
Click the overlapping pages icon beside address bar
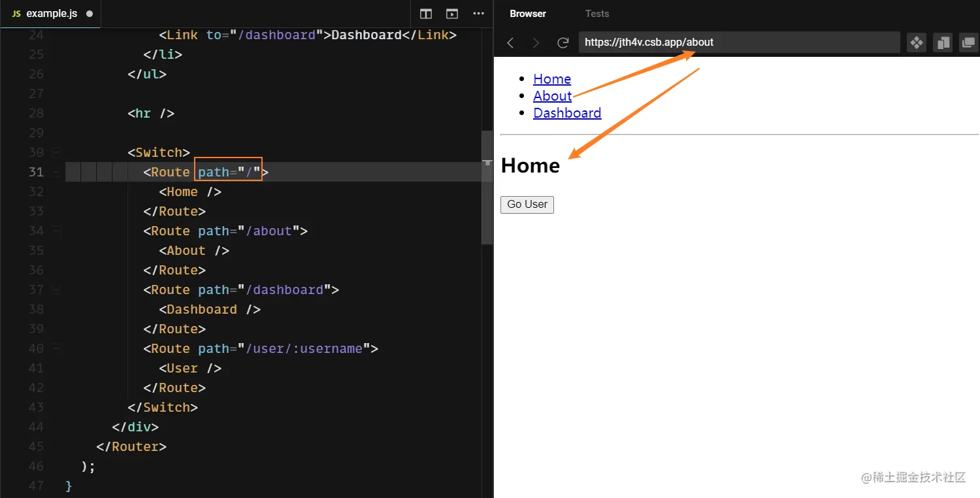point(943,42)
